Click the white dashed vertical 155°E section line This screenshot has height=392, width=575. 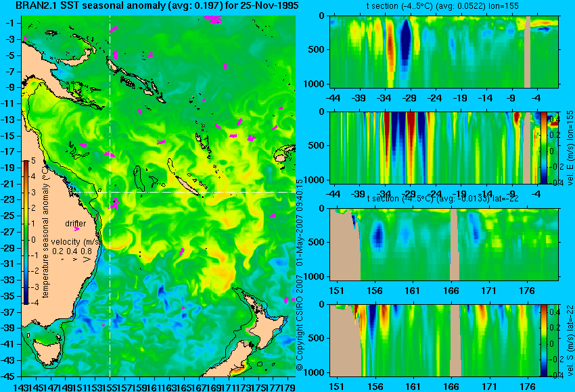pos(110,196)
